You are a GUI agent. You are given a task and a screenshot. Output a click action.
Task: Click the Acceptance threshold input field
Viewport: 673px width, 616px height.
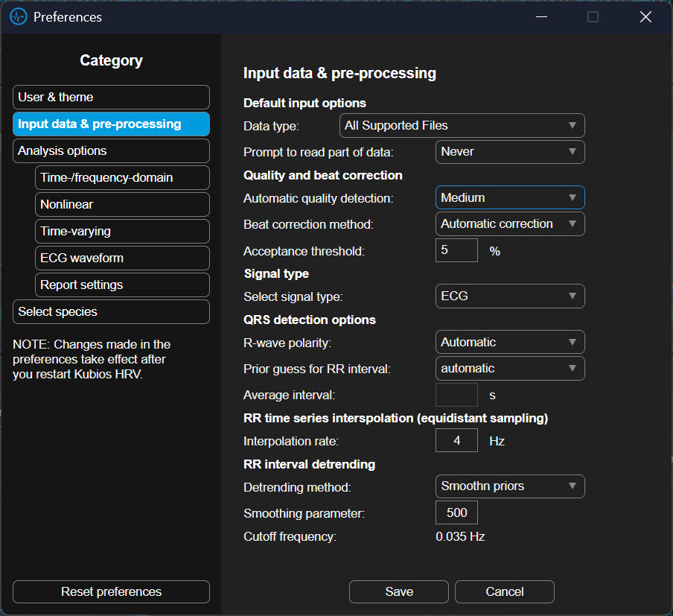pos(456,251)
